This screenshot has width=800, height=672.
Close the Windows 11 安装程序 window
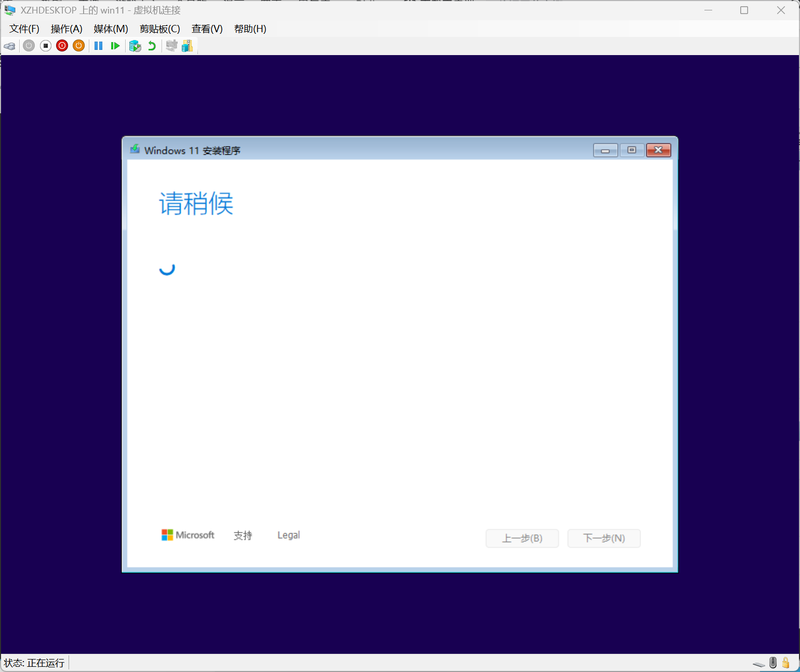pos(659,150)
